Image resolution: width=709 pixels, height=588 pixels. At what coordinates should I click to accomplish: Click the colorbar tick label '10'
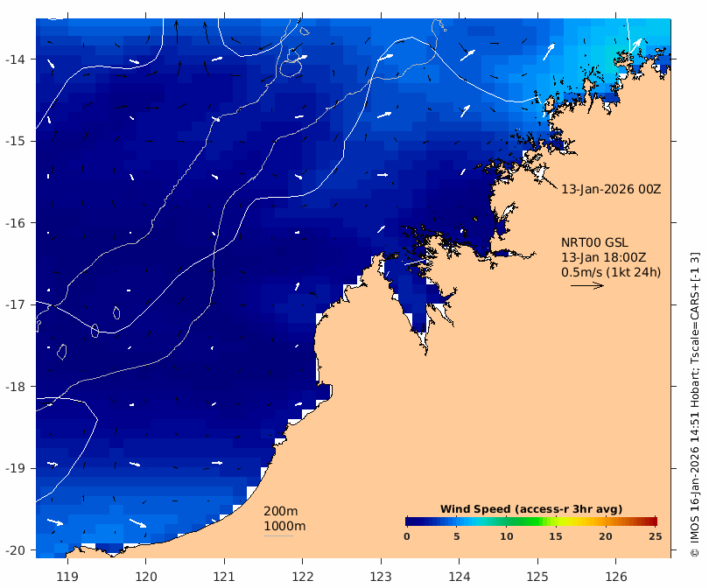pos(507,536)
